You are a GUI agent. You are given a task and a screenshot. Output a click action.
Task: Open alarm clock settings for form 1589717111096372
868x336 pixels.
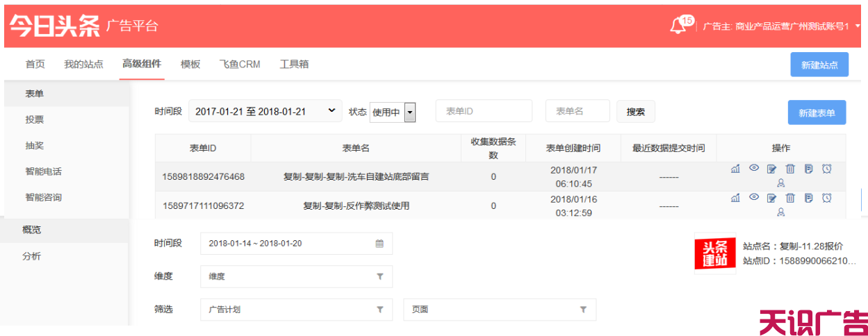tap(826, 198)
